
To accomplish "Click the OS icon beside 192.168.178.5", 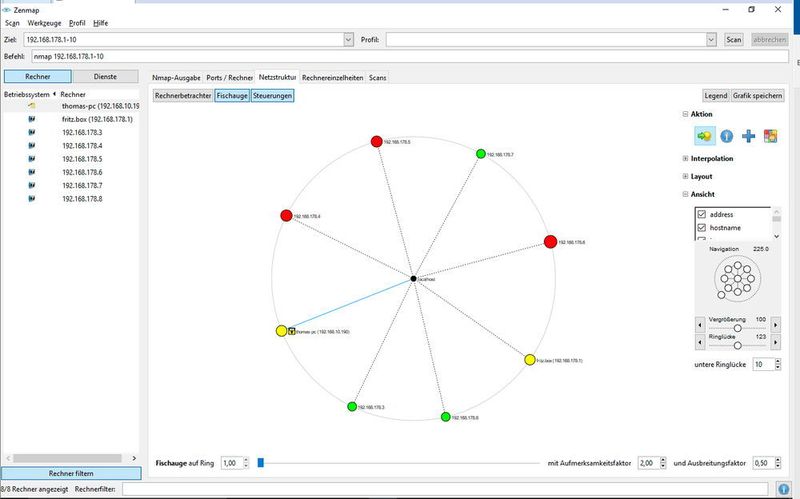I will pyautogui.click(x=32, y=159).
